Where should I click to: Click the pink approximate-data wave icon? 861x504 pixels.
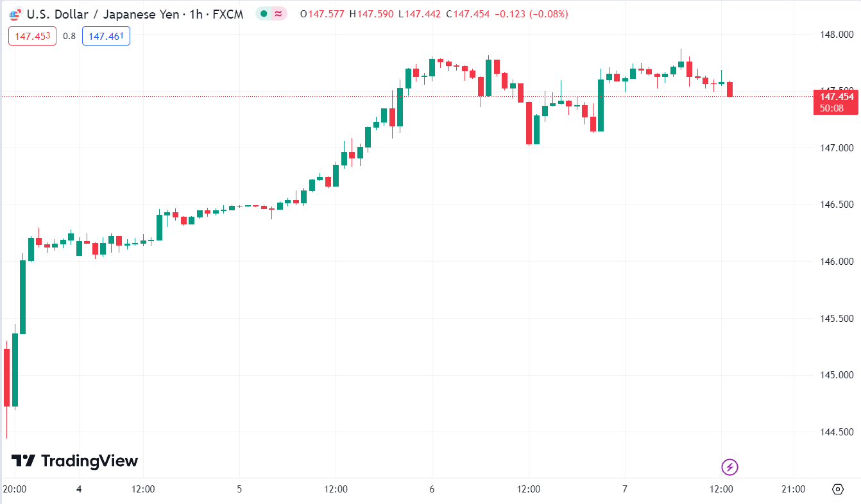pos(279,14)
